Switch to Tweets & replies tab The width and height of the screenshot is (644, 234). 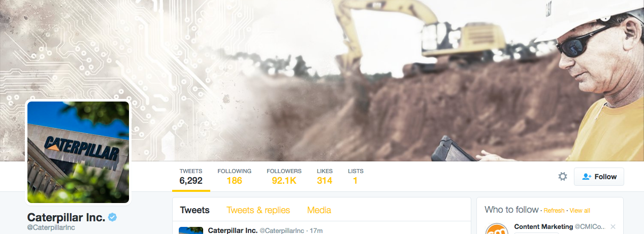pos(258,210)
